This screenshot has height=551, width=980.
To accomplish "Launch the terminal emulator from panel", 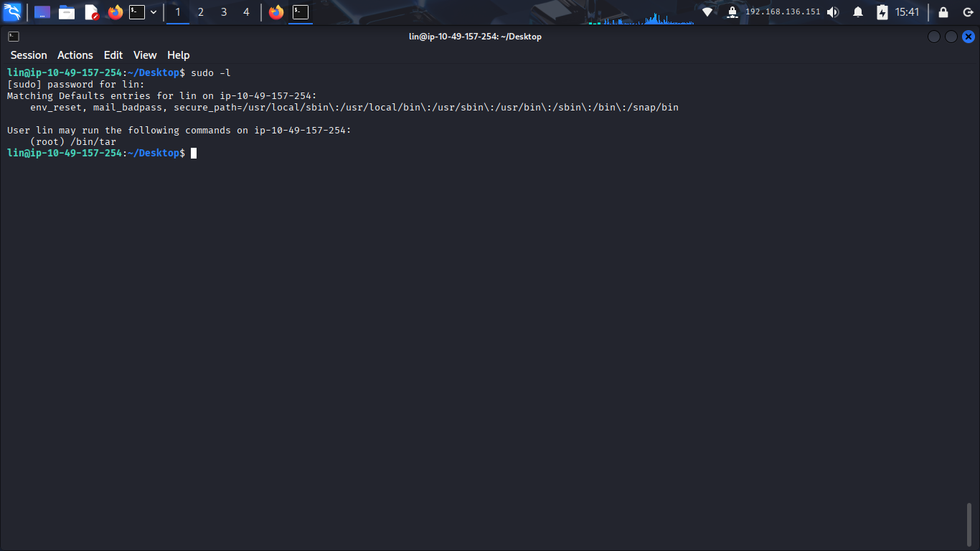I will (137, 12).
